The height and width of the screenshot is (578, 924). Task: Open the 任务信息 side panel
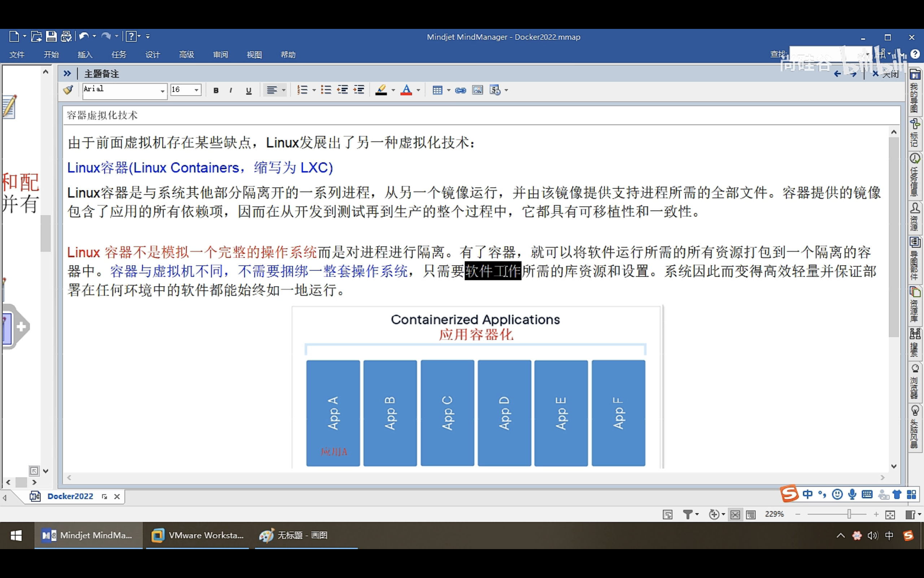pyautogui.click(x=915, y=175)
